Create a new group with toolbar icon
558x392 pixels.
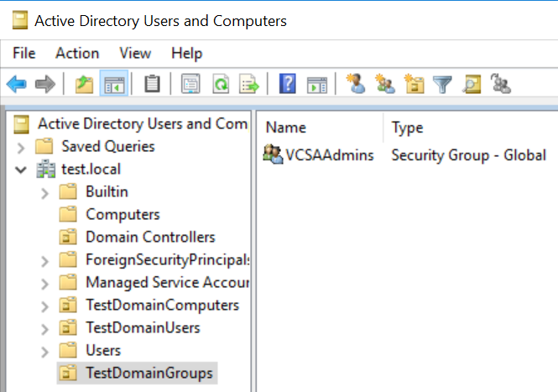pos(385,84)
